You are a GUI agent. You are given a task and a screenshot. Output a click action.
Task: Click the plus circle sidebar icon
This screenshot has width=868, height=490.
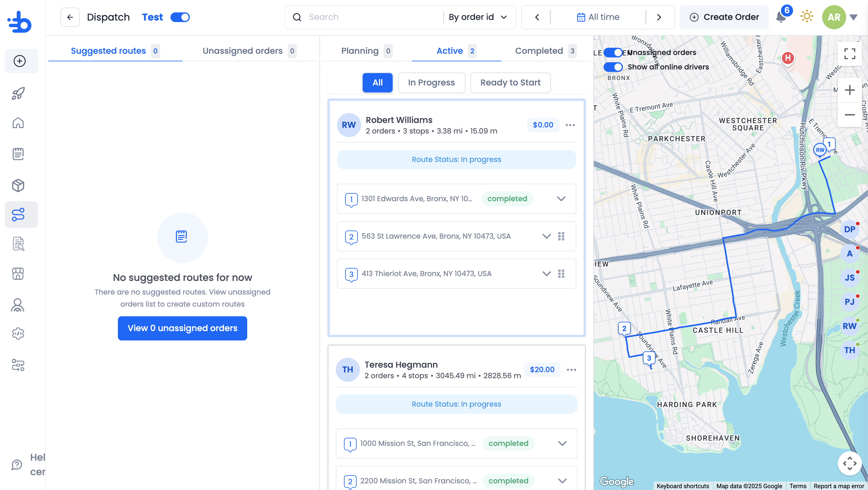coord(20,61)
